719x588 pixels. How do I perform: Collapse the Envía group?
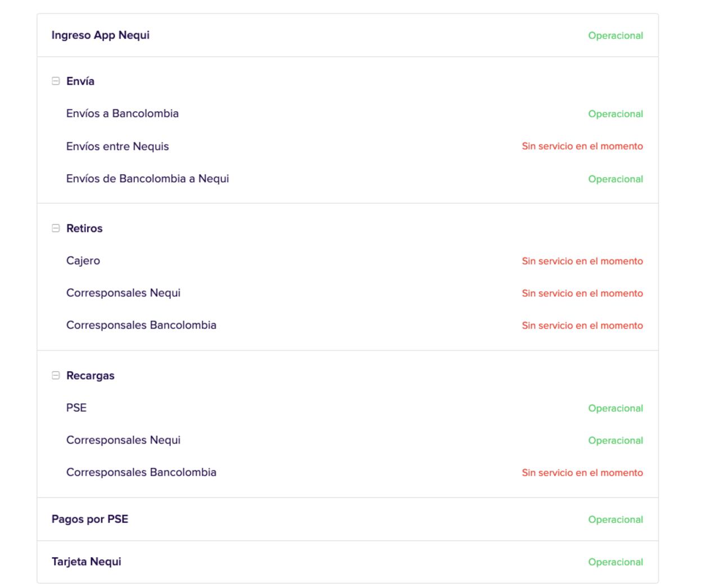click(56, 81)
